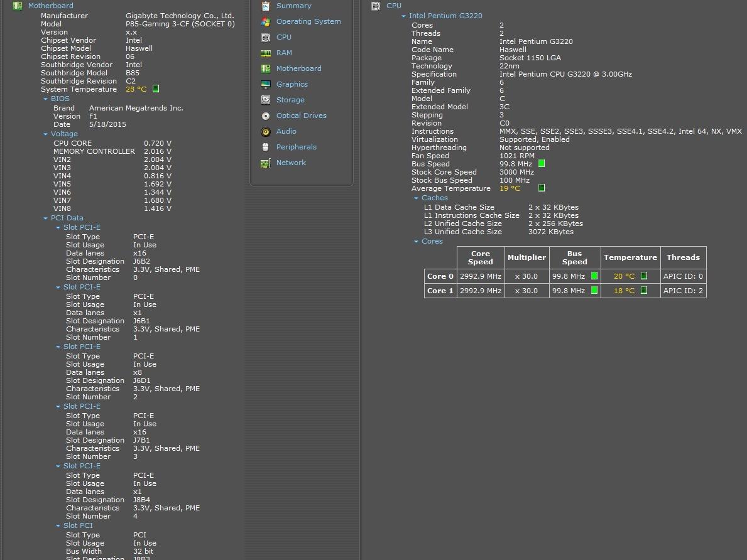Click the Summary icon in the sidebar
This screenshot has width=747, height=560.
click(266, 6)
